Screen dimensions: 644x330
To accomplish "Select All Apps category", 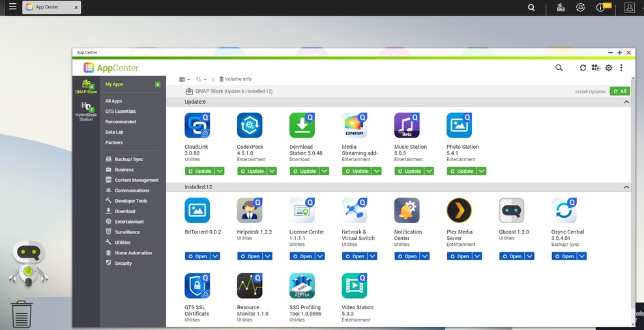I will (x=114, y=101).
